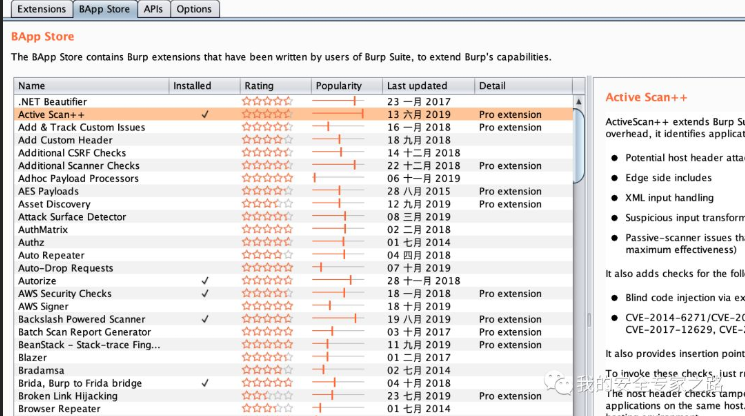Select the Add & Track Custom Issues row
The height and width of the screenshot is (416, 745).
pos(293,127)
